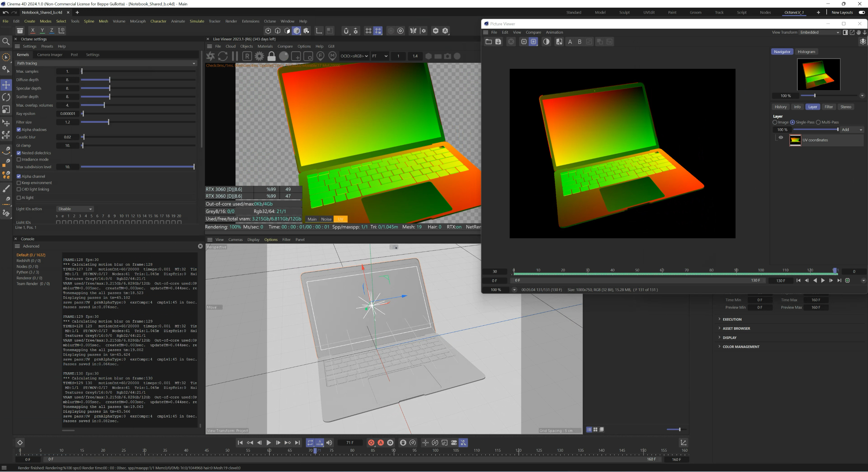Screen dimensions: 868x472
Task: Select the Rotate tool in left toolbar
Action: pos(6,97)
